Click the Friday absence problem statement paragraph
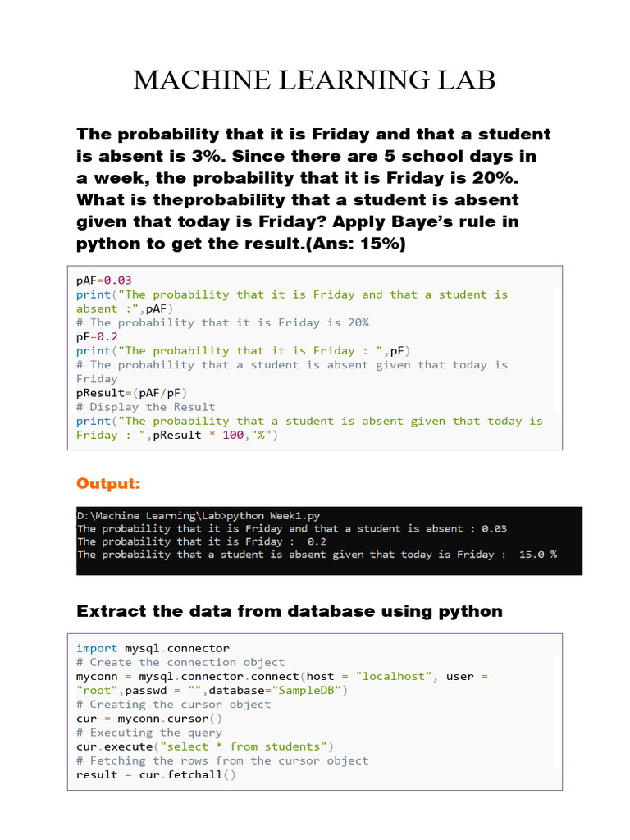630x840 pixels. tap(314, 189)
